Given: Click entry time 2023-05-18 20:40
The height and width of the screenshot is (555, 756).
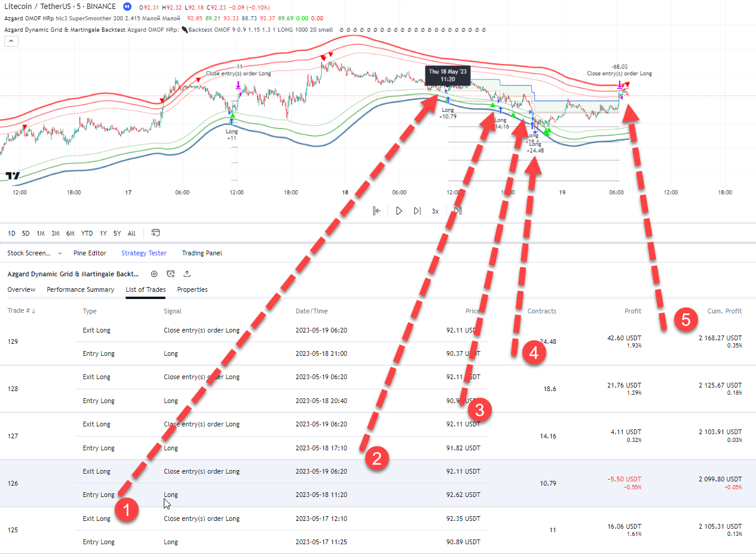Looking at the screenshot, I should coord(321,401).
